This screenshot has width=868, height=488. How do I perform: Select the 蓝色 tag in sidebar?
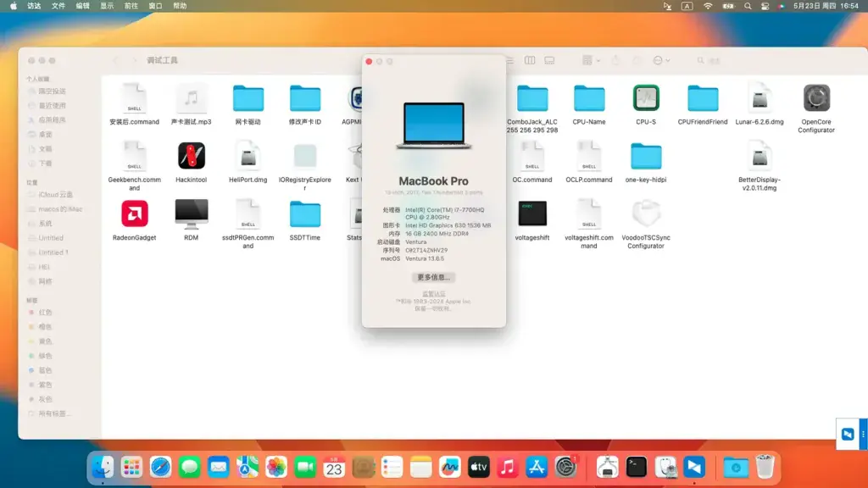[x=46, y=370]
